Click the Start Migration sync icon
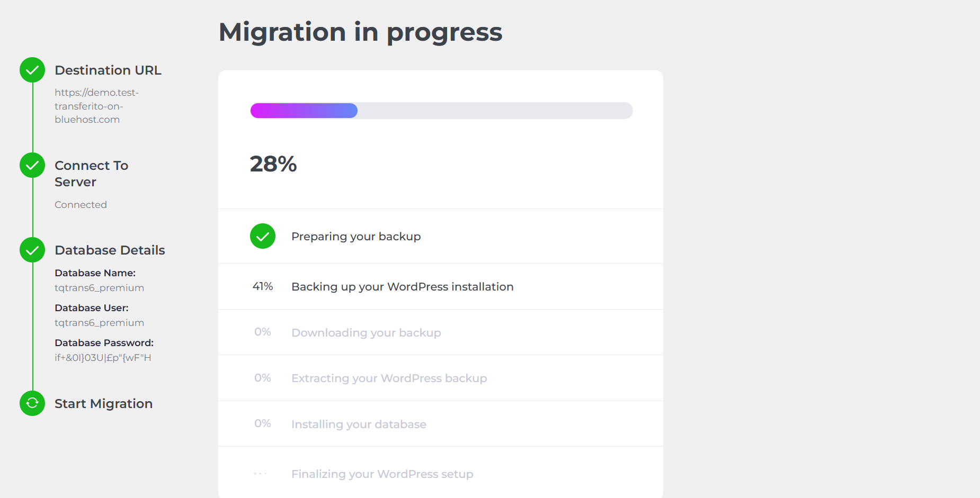This screenshot has height=498, width=980. click(32, 403)
